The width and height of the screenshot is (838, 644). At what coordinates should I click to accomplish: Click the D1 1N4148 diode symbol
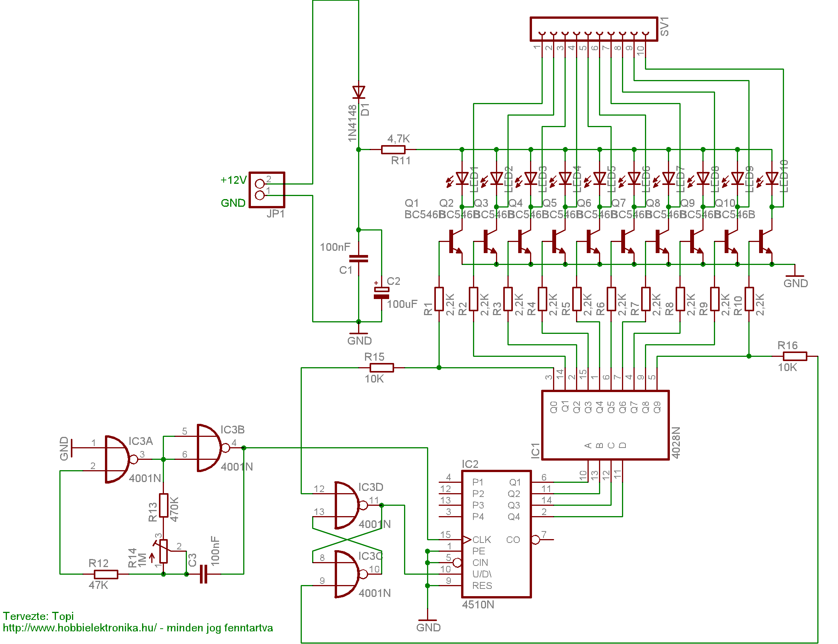358,92
